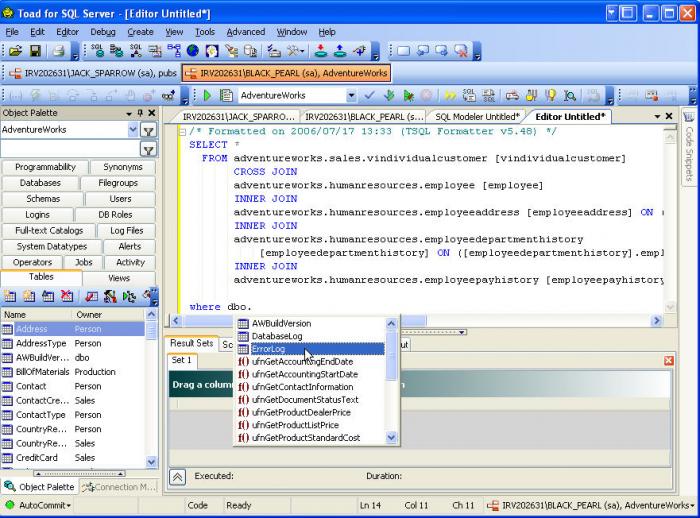Collapse results panel with double-chevron button
The width and height of the screenshot is (700, 518).
point(177,477)
